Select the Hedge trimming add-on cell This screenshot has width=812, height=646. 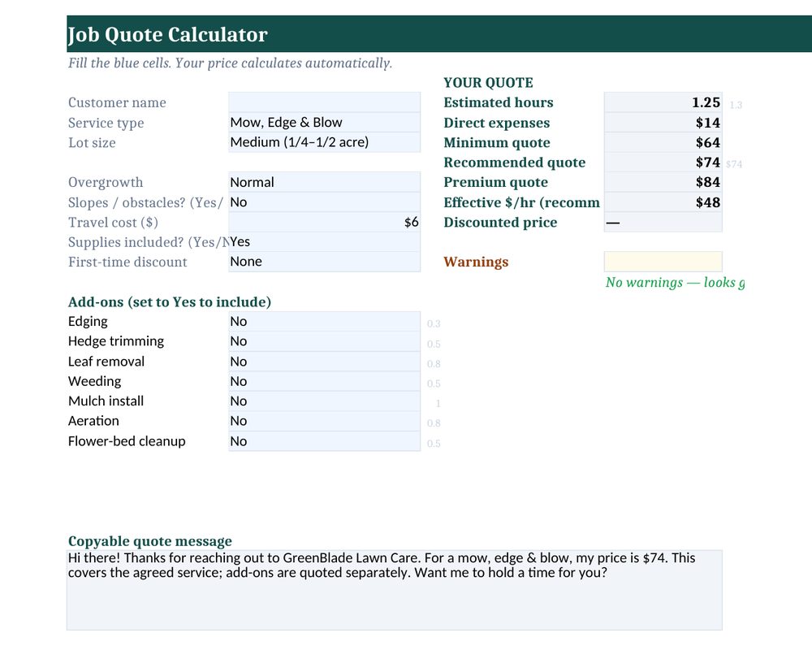click(x=324, y=341)
